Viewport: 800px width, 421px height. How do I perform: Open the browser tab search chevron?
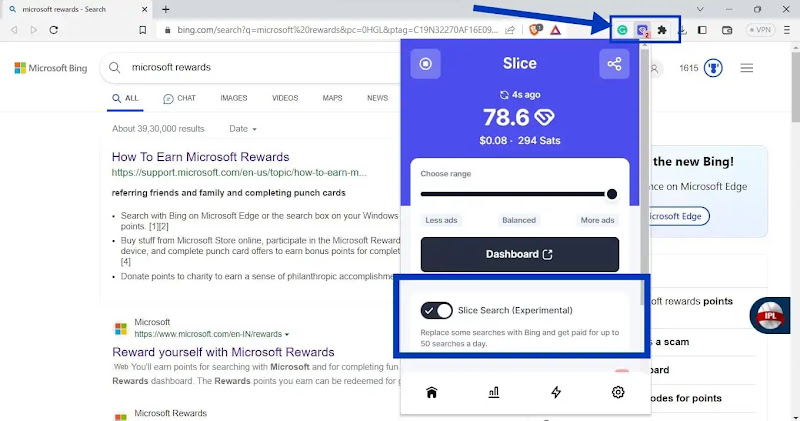click(700, 9)
